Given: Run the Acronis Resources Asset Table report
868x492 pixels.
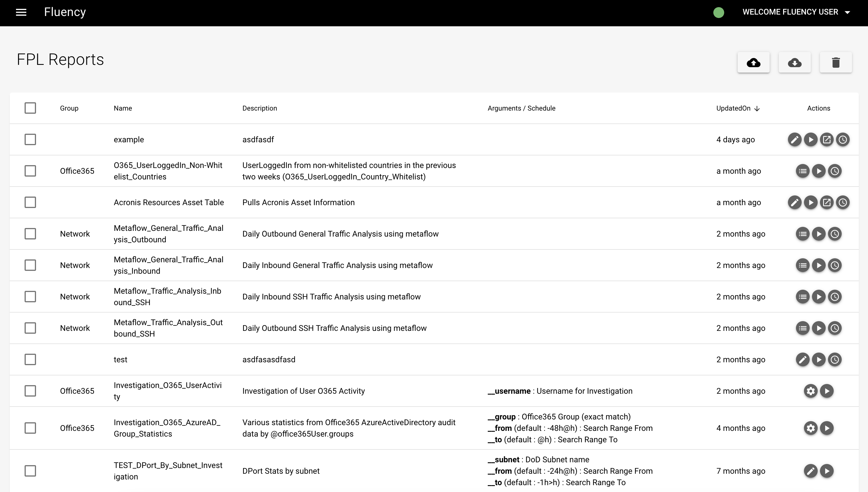Looking at the screenshot, I should (811, 202).
